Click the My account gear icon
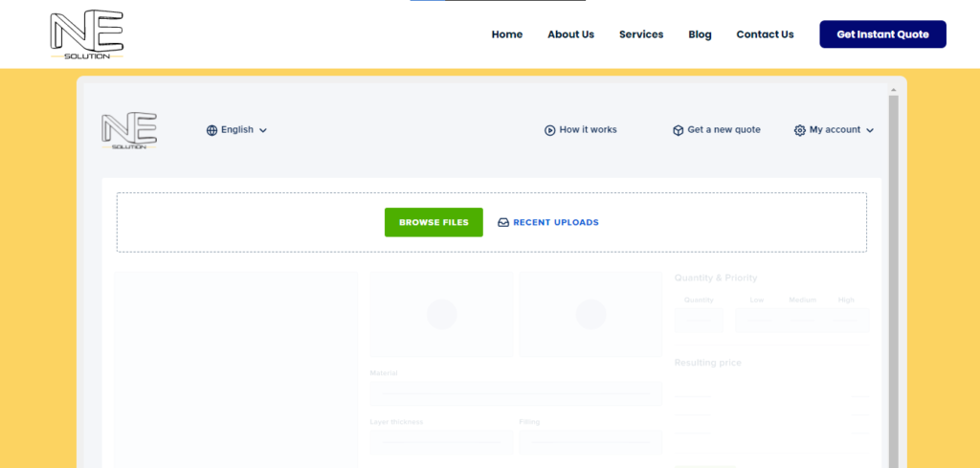980x468 pixels. pos(800,130)
